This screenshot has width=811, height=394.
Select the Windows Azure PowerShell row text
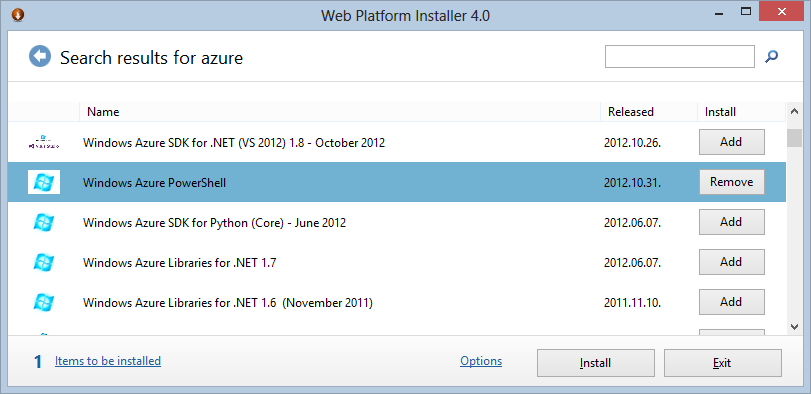[x=154, y=183]
